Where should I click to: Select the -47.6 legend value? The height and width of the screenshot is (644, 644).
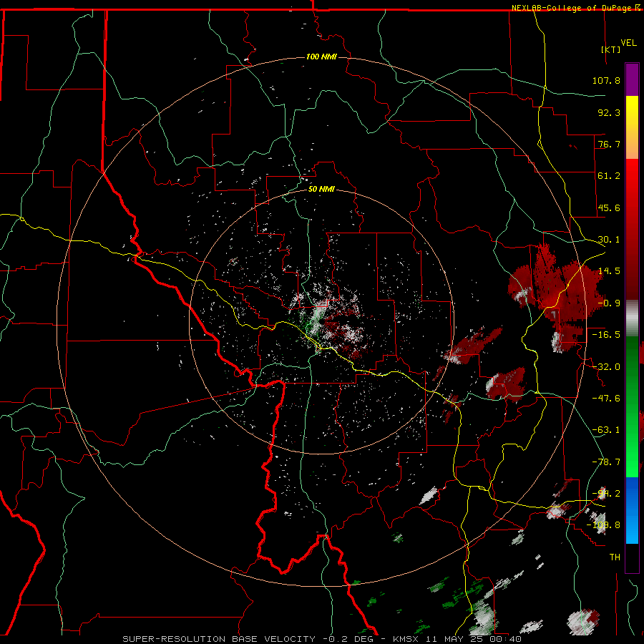(x=606, y=399)
